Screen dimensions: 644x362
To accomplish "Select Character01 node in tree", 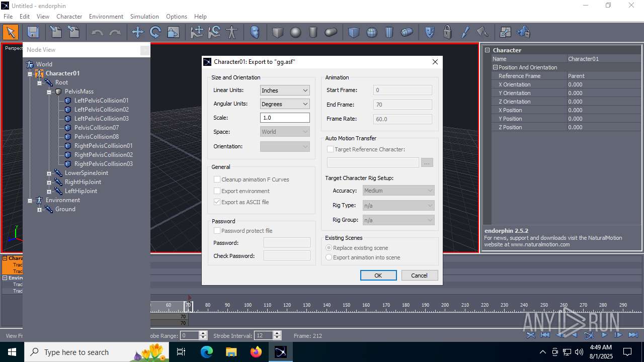I will (62, 73).
